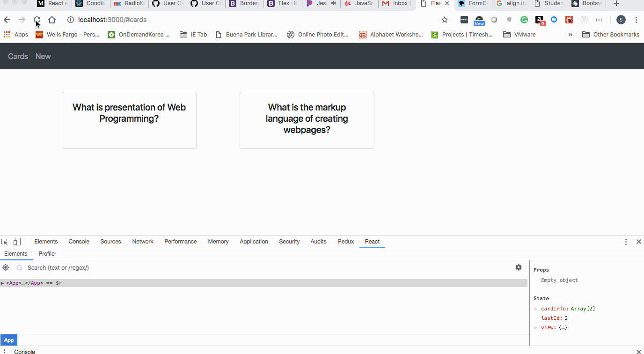Image resolution: width=644 pixels, height=354 pixels.
Task: Open the React DevTools settings gear
Action: [x=519, y=267]
